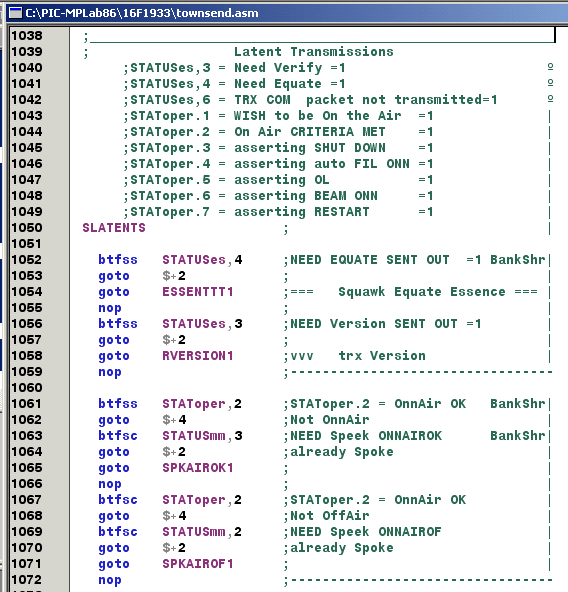Click 'already Spoke' comment on line 1070

pos(342,548)
